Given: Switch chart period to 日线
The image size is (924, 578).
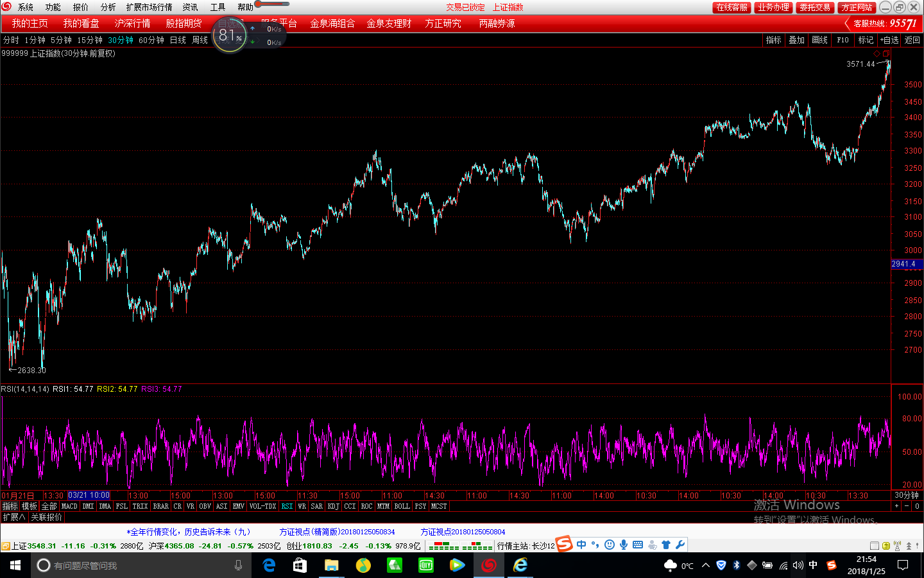Looking at the screenshot, I should 178,40.
